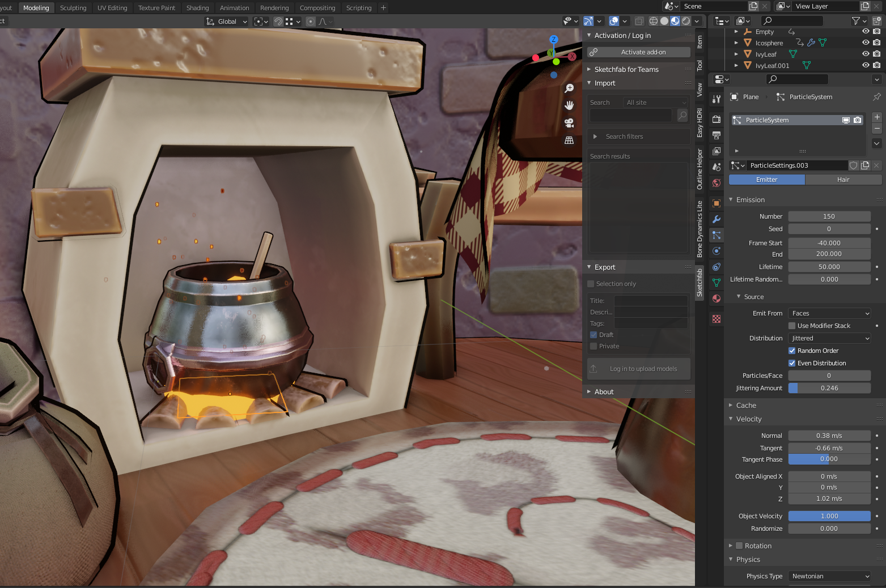Open the View Layer properties tab icon
Viewport: 886px width, 588px height.
click(x=717, y=151)
